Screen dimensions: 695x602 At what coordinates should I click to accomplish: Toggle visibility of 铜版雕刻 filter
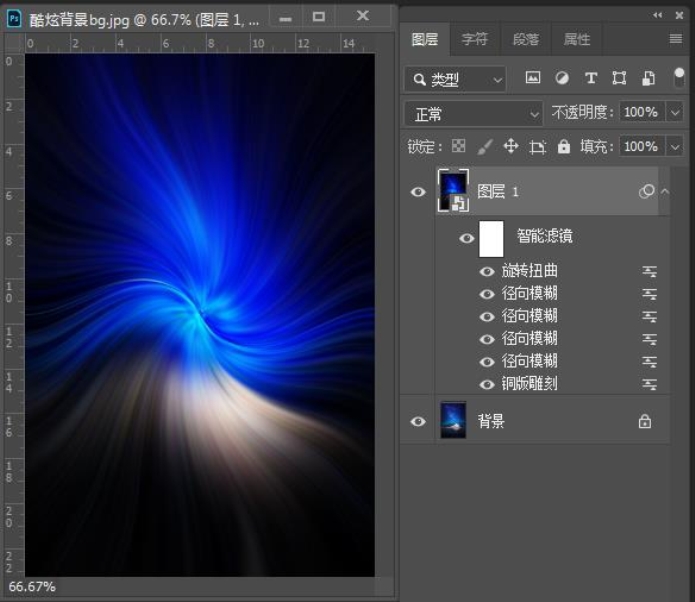coord(487,384)
